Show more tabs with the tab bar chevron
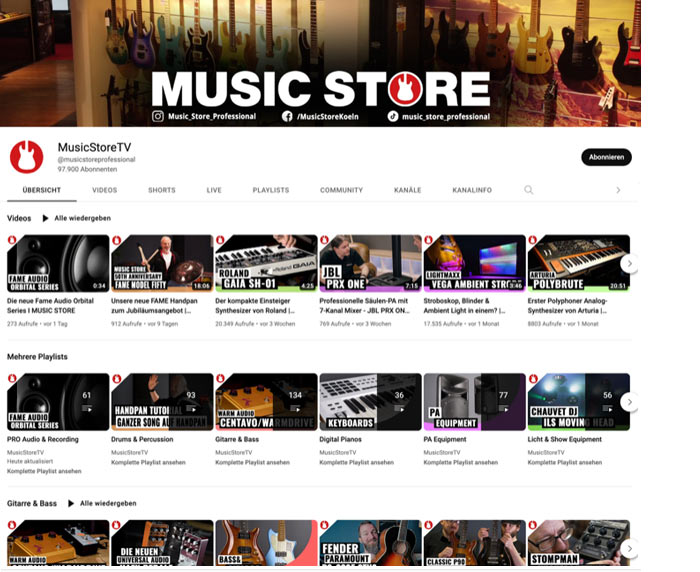 click(618, 190)
